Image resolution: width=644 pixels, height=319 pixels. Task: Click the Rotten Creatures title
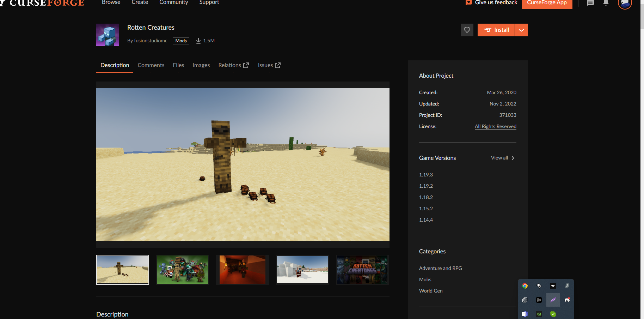coord(151,28)
